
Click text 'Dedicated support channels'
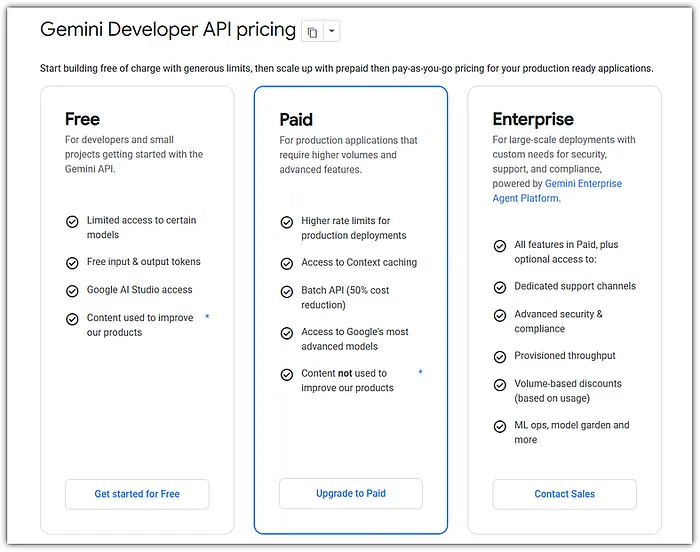[x=575, y=286]
